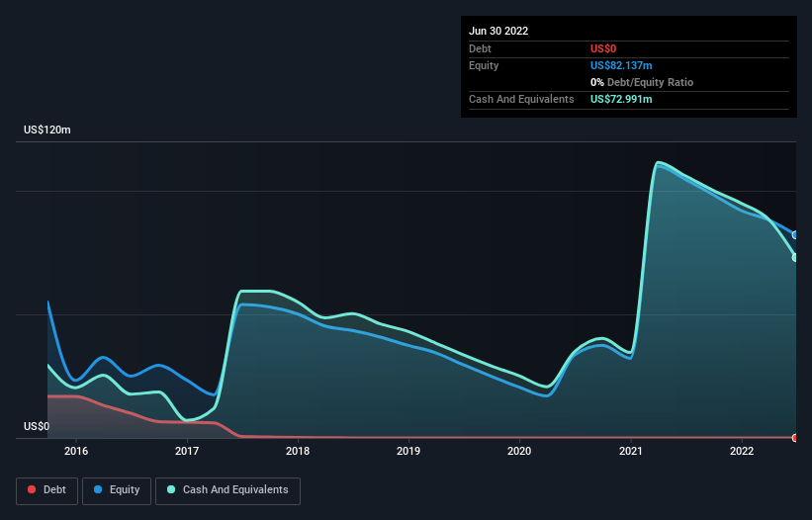Click the blue Equity legend dot
The image size is (812, 520).
pyautogui.click(x=98, y=489)
